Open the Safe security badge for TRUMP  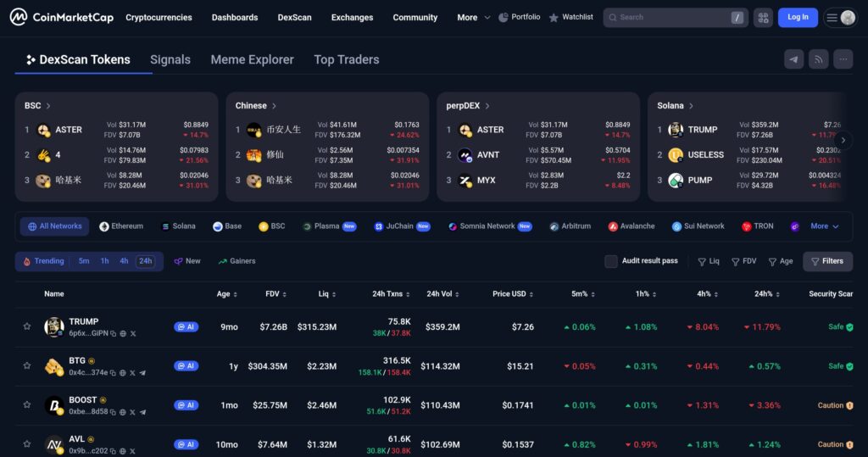(x=840, y=326)
